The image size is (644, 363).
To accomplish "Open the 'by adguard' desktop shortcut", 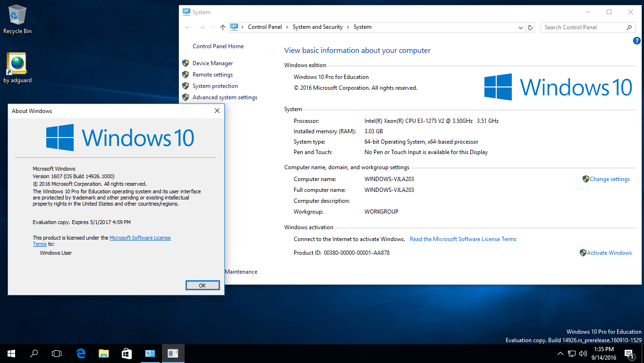I will coord(17,68).
